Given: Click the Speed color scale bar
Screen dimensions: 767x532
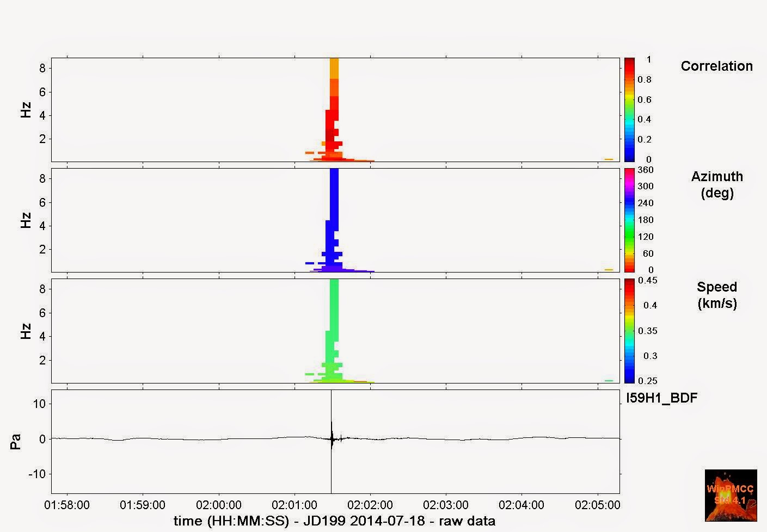Looking at the screenshot, I should tap(629, 331).
